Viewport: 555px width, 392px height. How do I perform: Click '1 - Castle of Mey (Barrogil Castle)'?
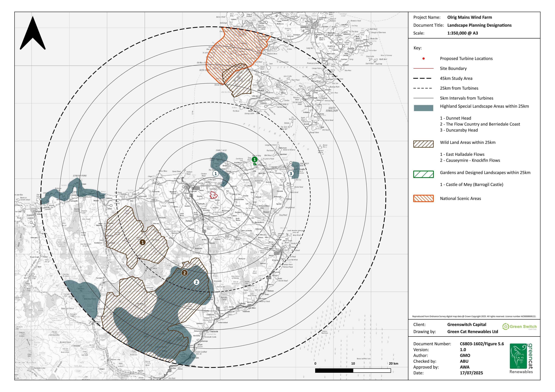[472, 184]
